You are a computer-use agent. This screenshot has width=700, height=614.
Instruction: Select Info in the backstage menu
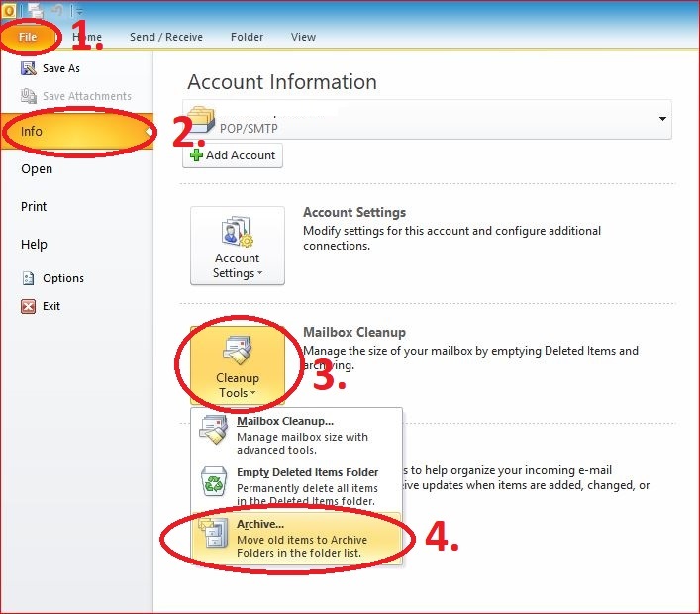click(77, 131)
